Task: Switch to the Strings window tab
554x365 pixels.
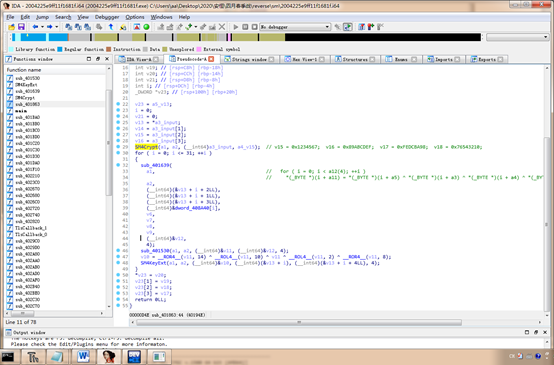Action: coord(249,59)
